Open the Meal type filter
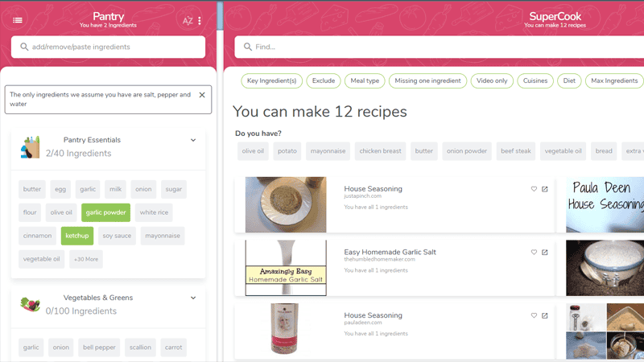This screenshot has height=362, width=644. 365,81
